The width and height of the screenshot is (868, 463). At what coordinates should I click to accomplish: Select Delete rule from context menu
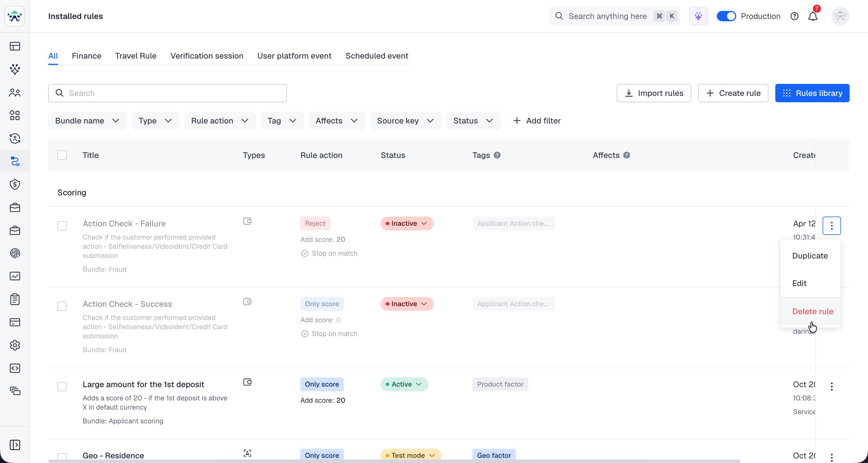[x=812, y=311]
